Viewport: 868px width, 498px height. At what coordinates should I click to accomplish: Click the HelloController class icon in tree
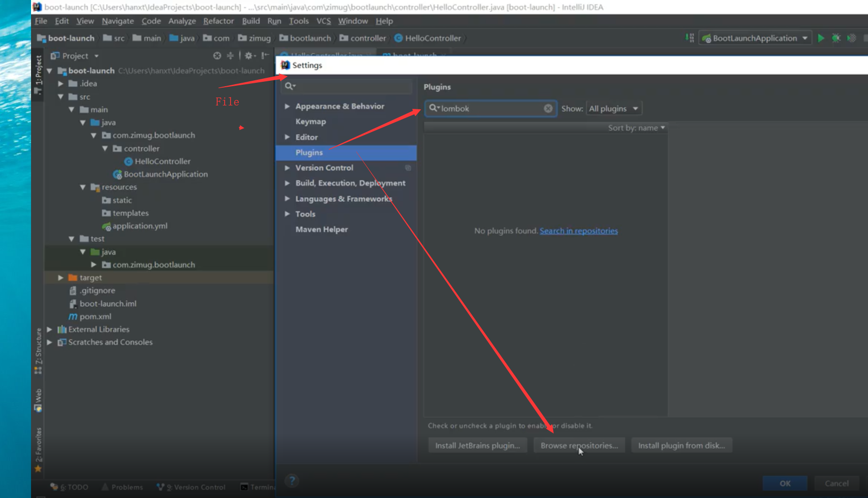129,161
